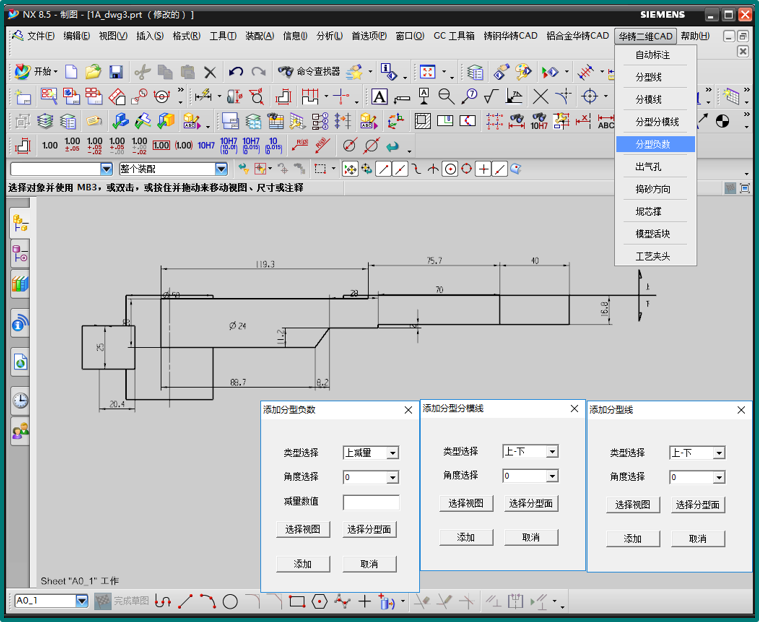Click 选择分型面 in 添加分型负数 dialog
759x622 pixels.
[369, 530]
